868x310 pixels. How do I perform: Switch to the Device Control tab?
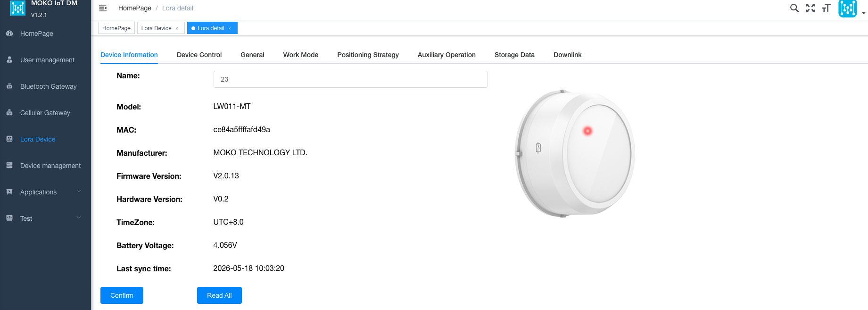(x=199, y=55)
